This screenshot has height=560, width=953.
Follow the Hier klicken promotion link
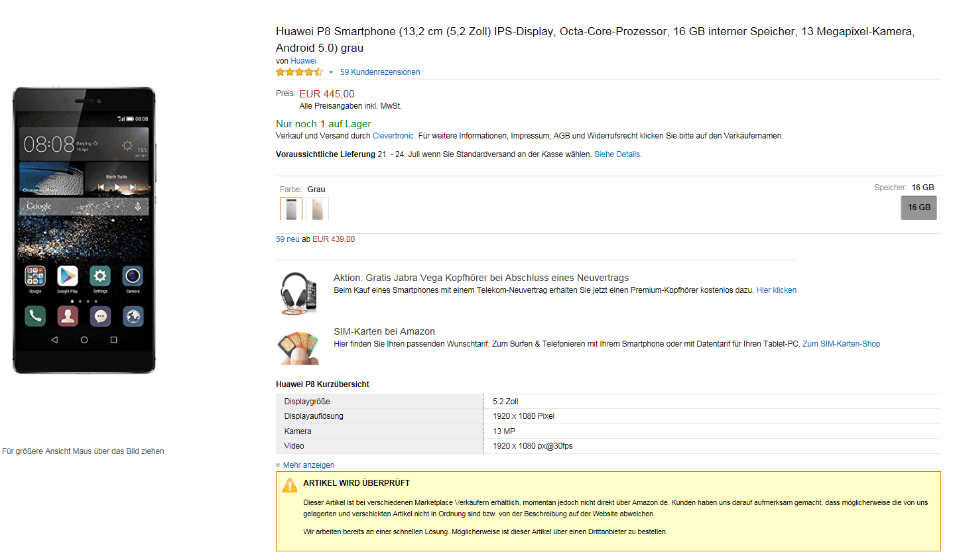pyautogui.click(x=777, y=290)
